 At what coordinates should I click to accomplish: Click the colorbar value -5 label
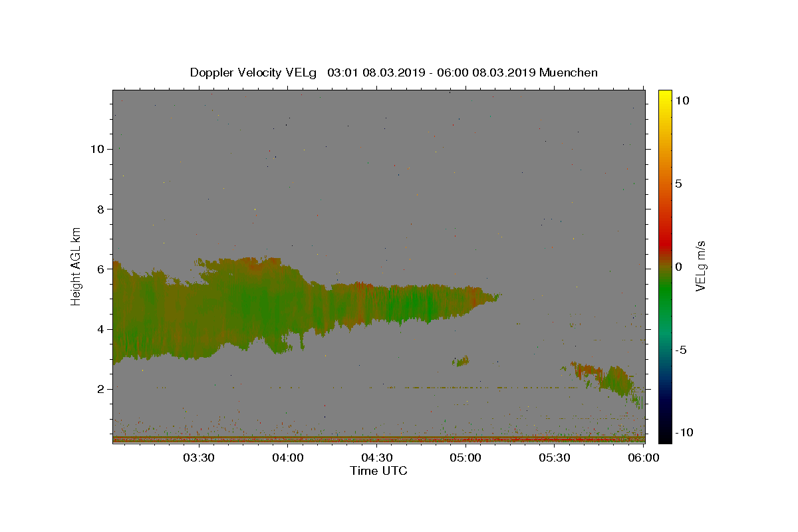681,350
